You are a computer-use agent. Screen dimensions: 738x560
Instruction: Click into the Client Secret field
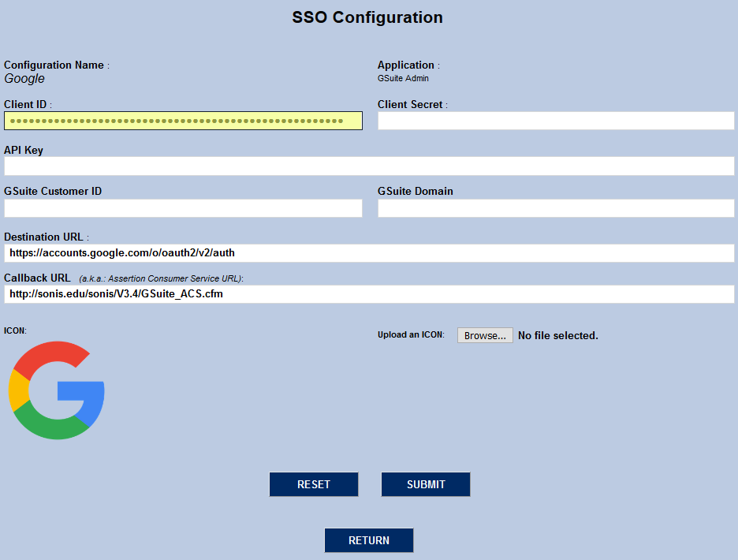click(556, 121)
